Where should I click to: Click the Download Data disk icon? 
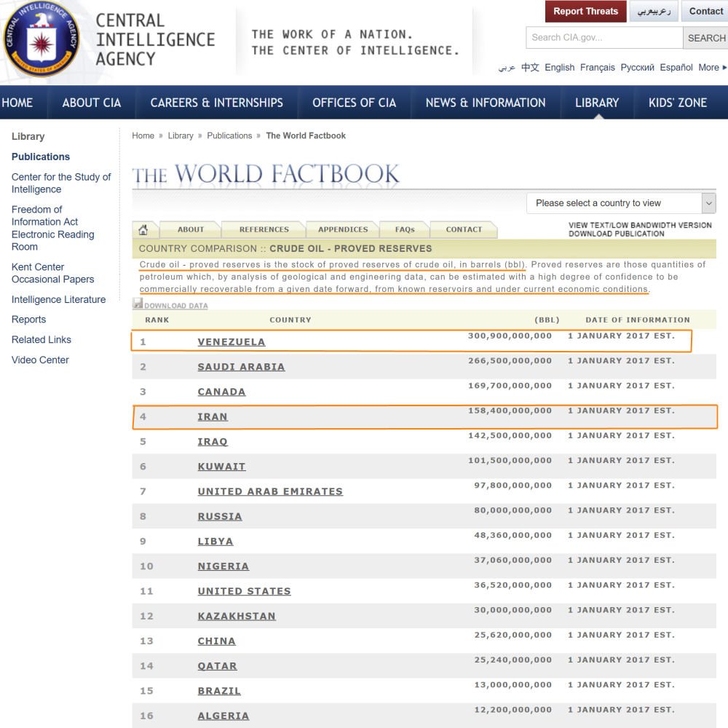pos(138,304)
